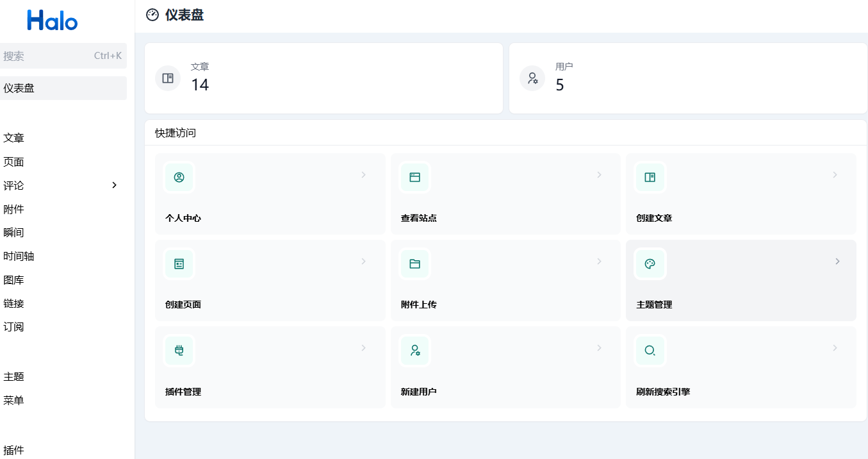Click the arrow on 插件管理 card

[x=363, y=347]
